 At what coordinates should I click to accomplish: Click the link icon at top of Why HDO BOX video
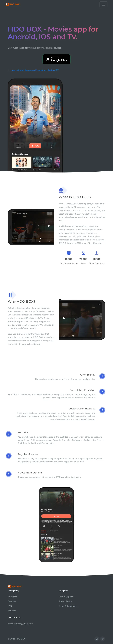(x=99, y=304)
